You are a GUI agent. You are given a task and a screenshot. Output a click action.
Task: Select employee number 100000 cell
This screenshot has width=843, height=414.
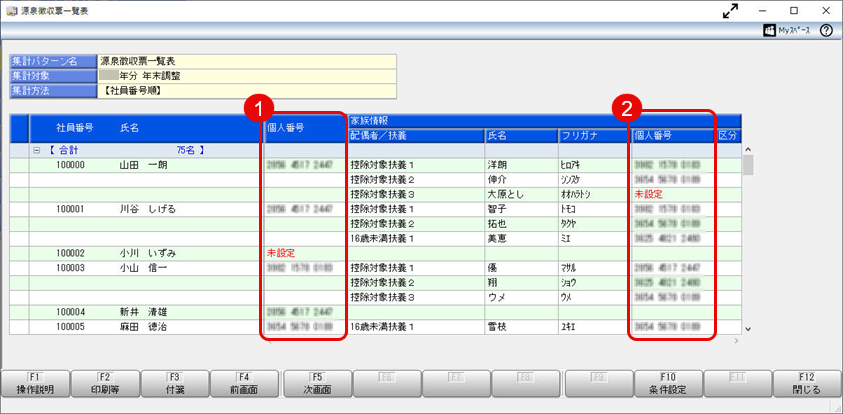(x=70, y=165)
